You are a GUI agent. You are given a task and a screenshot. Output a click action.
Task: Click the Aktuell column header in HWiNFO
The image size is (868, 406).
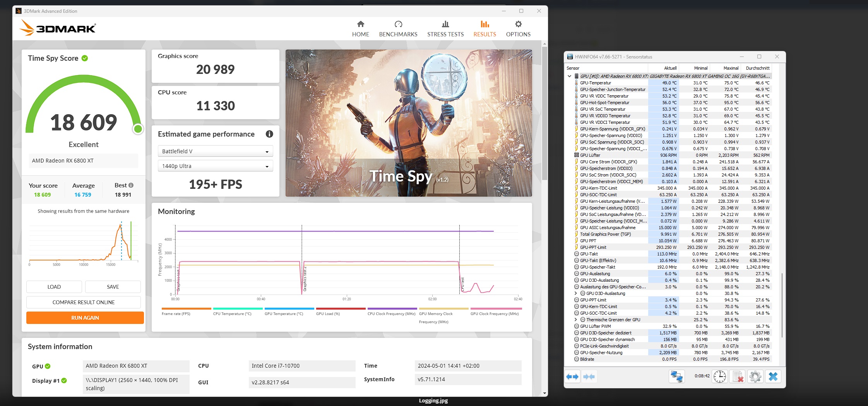tap(670, 68)
